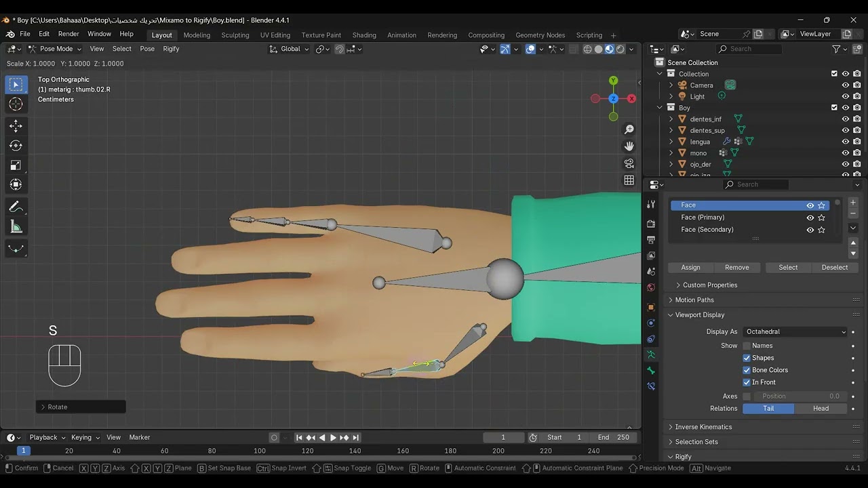Choose the Rotate tool in the toolbar
The image size is (868, 488).
16,146
